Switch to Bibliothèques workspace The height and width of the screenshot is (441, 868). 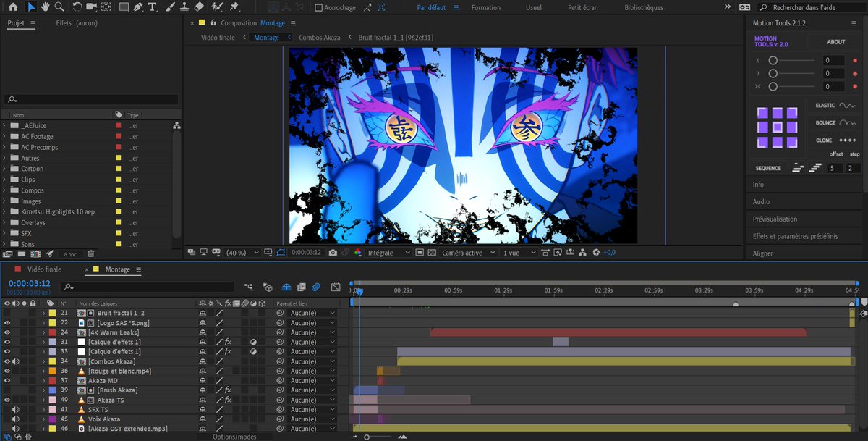tap(643, 7)
